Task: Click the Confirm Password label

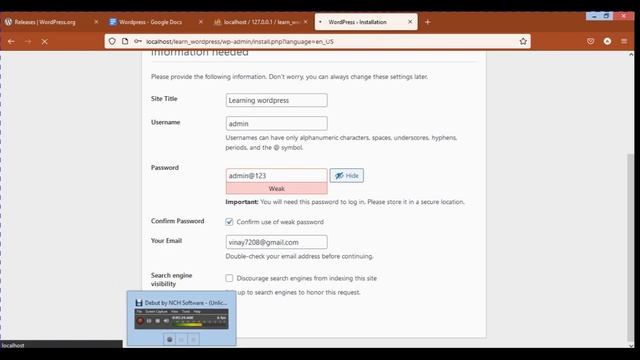Action: (178, 221)
